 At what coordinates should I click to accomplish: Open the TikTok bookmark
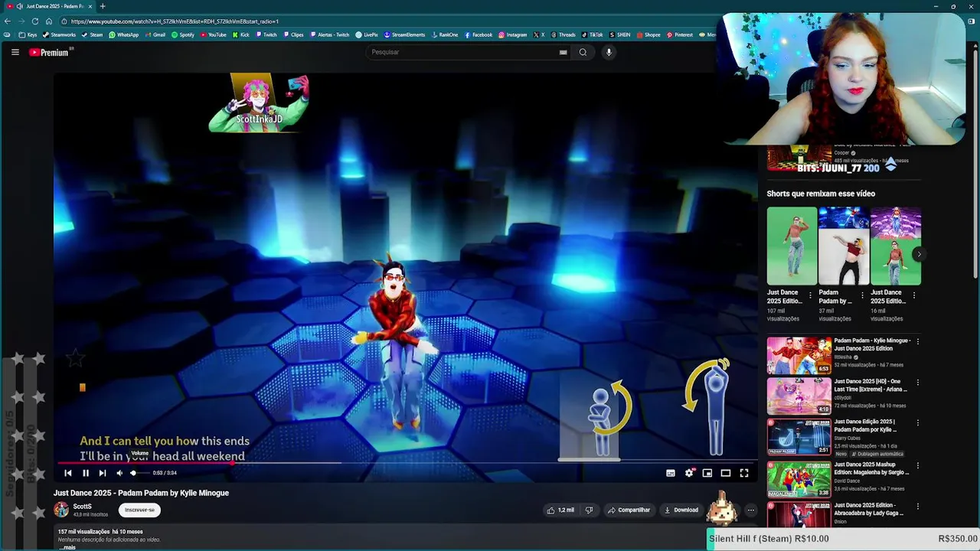coord(592,34)
